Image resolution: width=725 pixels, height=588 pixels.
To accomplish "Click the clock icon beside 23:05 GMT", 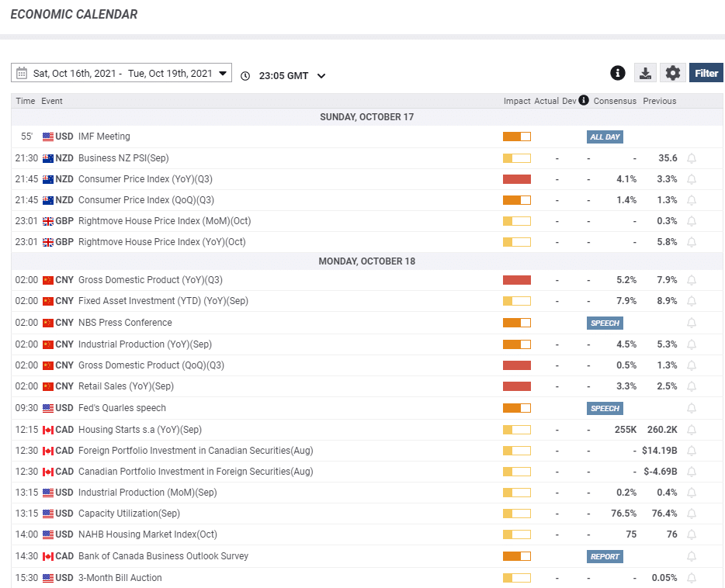I will pyautogui.click(x=245, y=76).
